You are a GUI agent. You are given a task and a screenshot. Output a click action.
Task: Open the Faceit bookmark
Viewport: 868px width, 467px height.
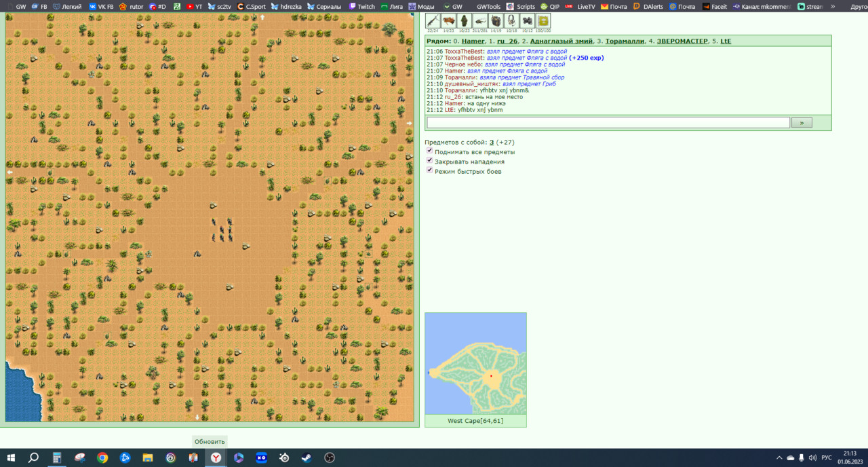tap(715, 6)
